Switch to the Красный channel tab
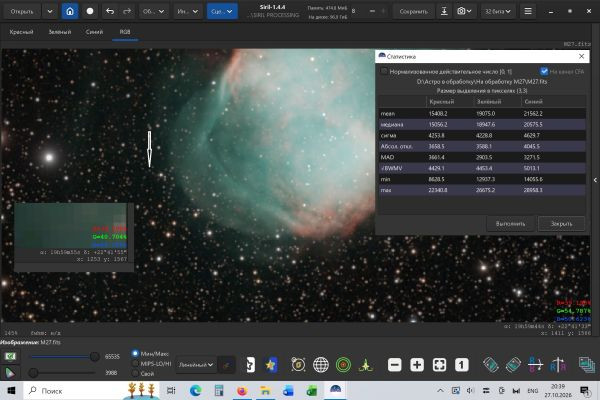 coord(21,32)
